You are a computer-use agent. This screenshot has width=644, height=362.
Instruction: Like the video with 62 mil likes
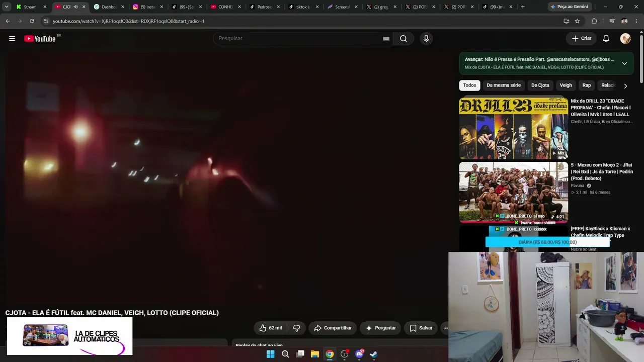270,328
